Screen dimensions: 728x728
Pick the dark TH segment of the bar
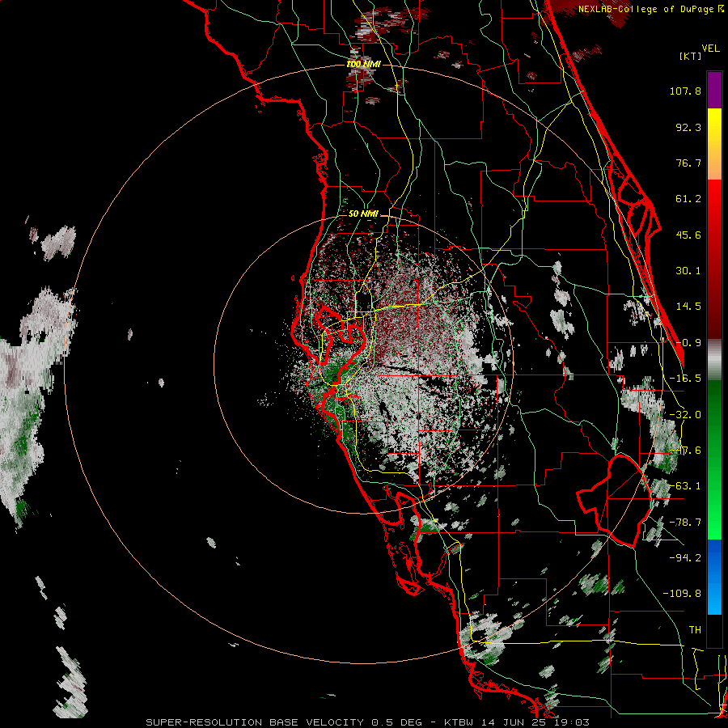coord(714,630)
